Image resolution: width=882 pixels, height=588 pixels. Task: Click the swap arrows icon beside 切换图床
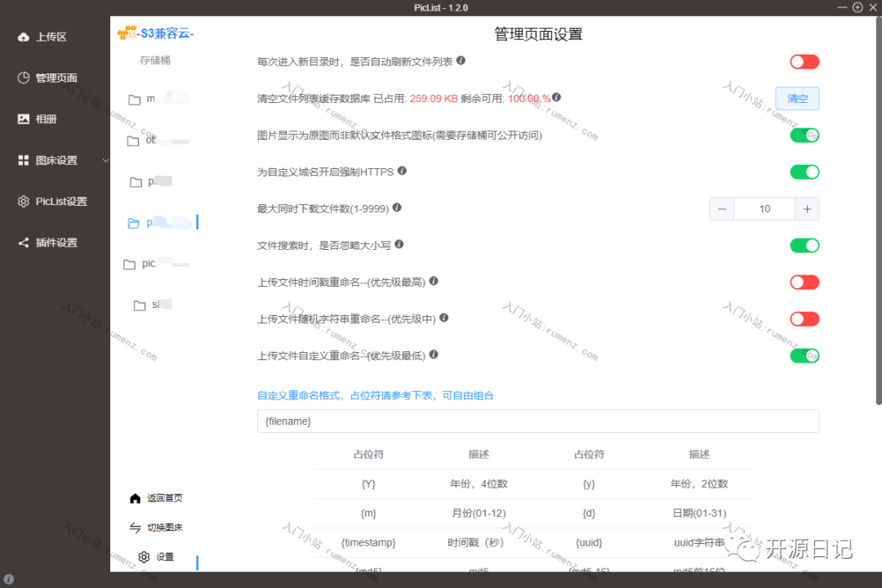[135, 528]
